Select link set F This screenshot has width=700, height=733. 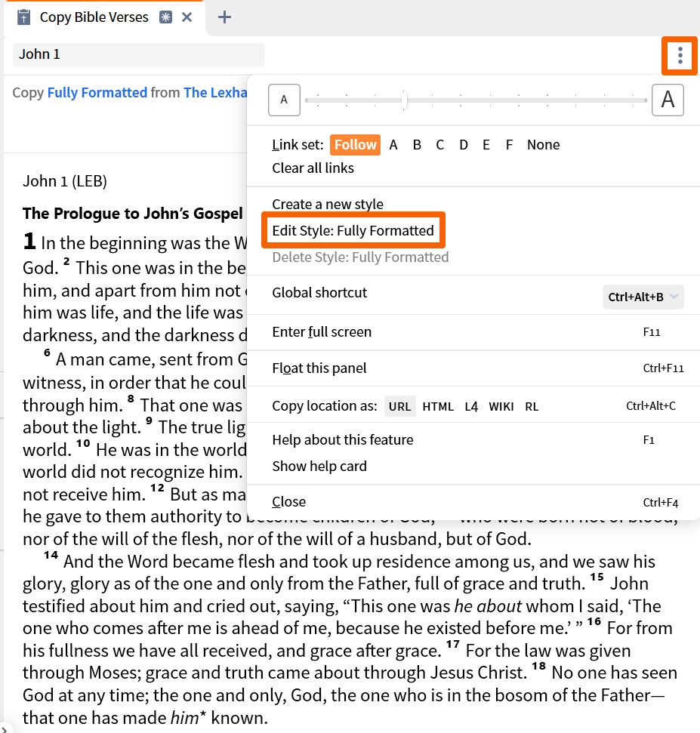pos(509,145)
